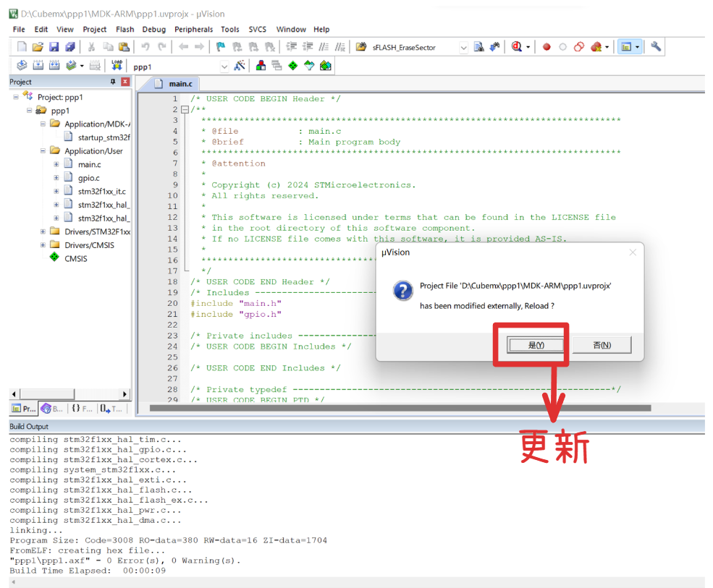
Task: Save the current file with the floppy icon
Action: coord(54,47)
